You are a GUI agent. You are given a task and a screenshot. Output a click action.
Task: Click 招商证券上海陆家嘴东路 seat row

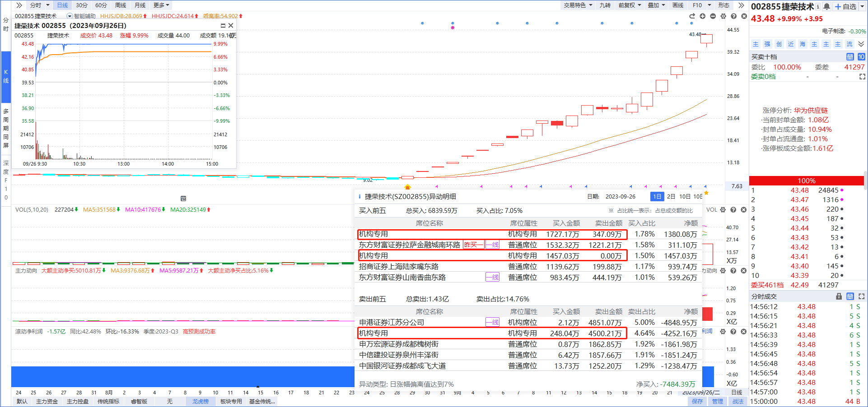[x=528, y=267]
